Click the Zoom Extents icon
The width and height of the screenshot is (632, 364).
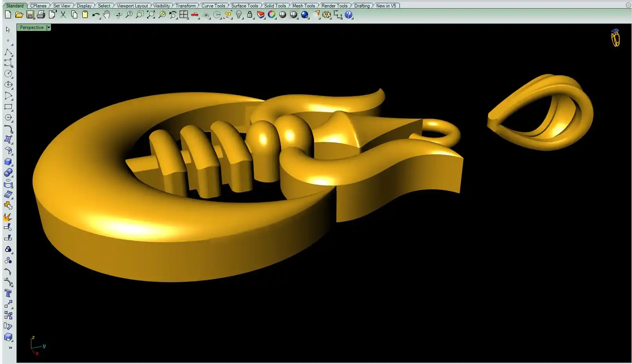151,15
